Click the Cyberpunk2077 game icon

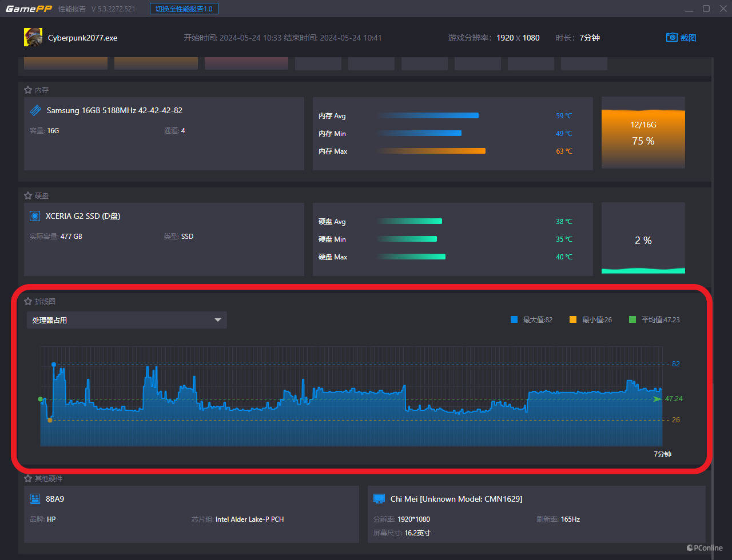pos(33,38)
